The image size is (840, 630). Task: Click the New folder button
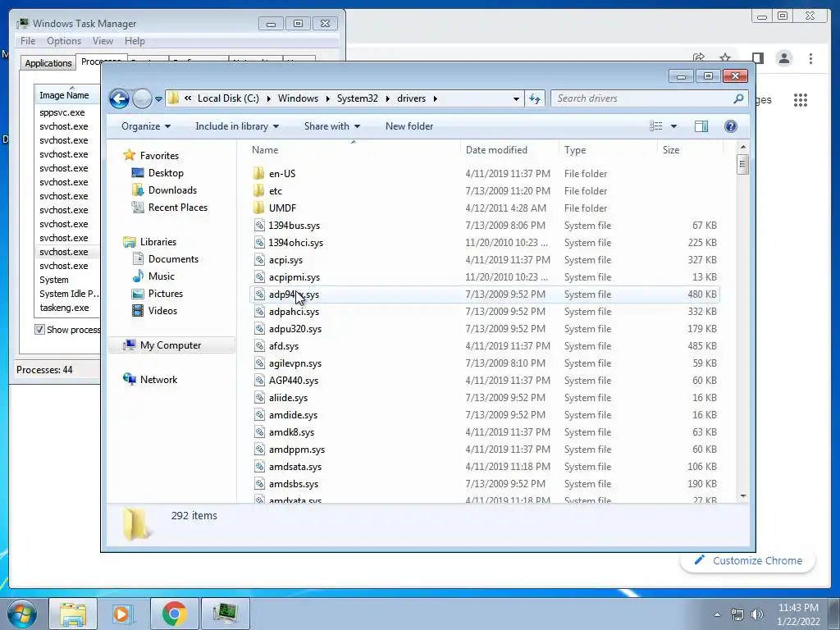click(x=409, y=126)
